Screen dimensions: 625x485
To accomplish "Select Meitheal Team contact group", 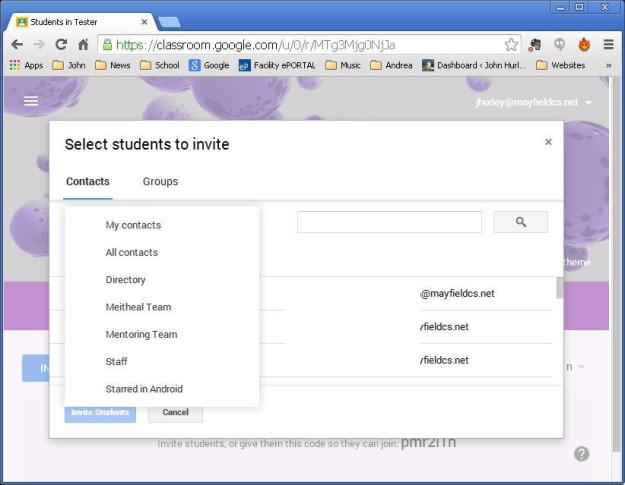I will click(162, 307).
